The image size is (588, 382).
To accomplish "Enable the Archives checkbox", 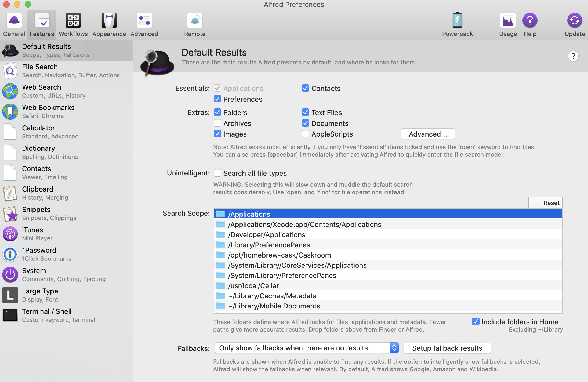I will point(217,123).
